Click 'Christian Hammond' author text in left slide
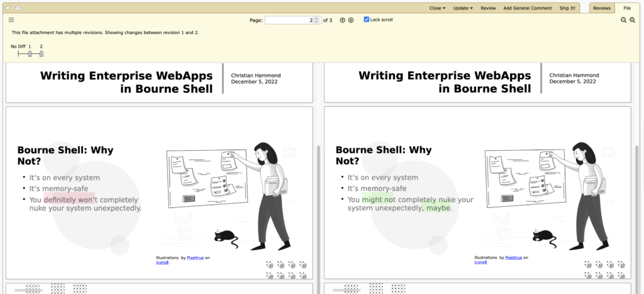644x294 pixels. [x=256, y=75]
